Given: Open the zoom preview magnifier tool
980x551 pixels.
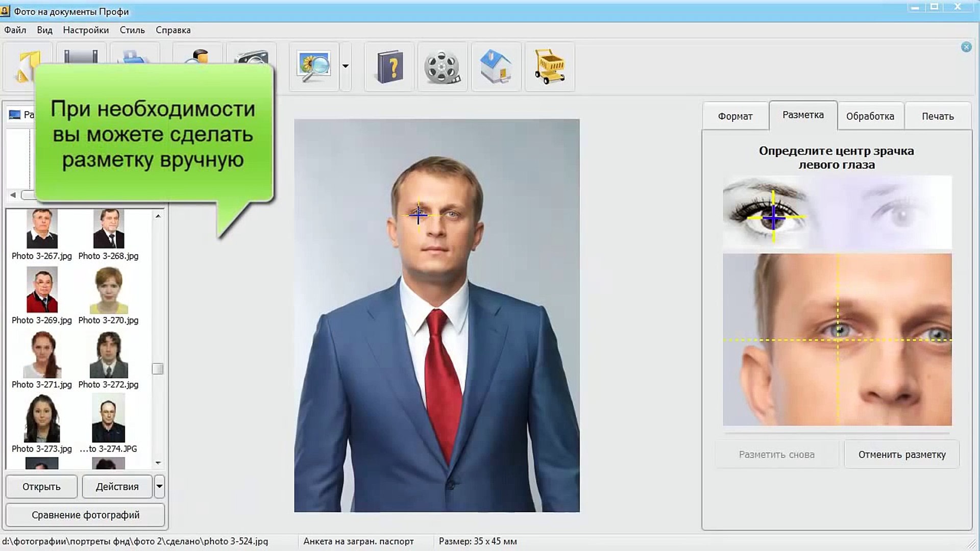Looking at the screenshot, I should coord(314,67).
